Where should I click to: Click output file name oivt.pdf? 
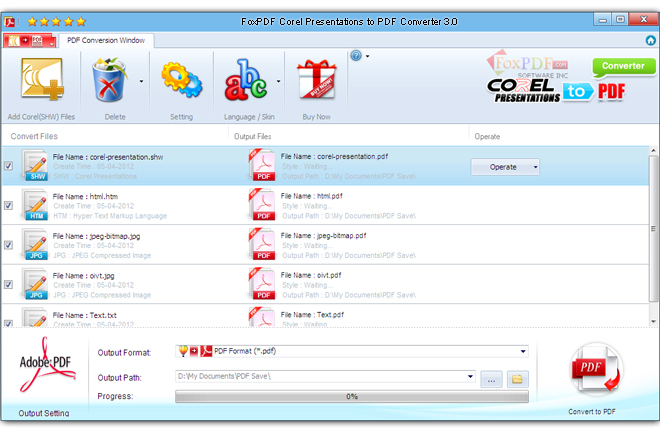(x=329, y=275)
